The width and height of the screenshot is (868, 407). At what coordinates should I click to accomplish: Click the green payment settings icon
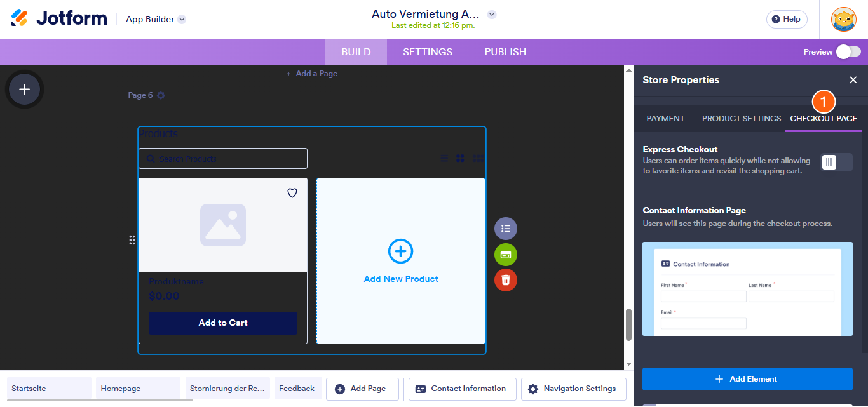[x=505, y=255]
